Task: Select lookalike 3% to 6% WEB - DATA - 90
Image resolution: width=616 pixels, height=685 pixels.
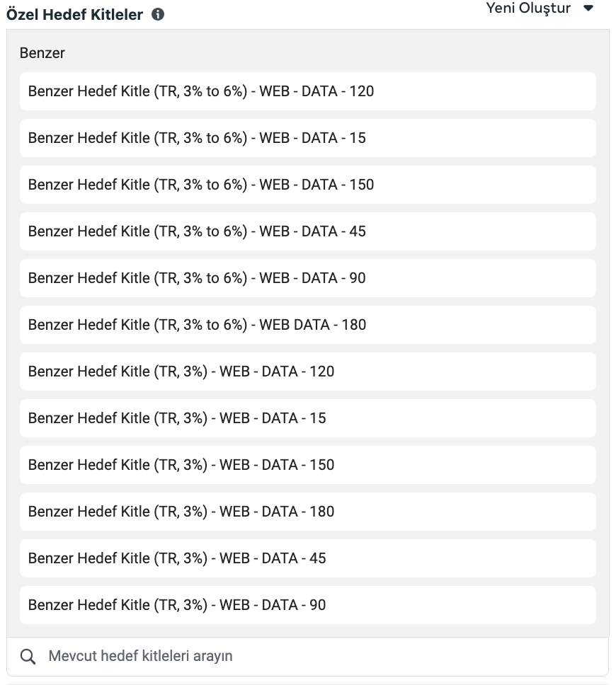Action: tap(307, 278)
